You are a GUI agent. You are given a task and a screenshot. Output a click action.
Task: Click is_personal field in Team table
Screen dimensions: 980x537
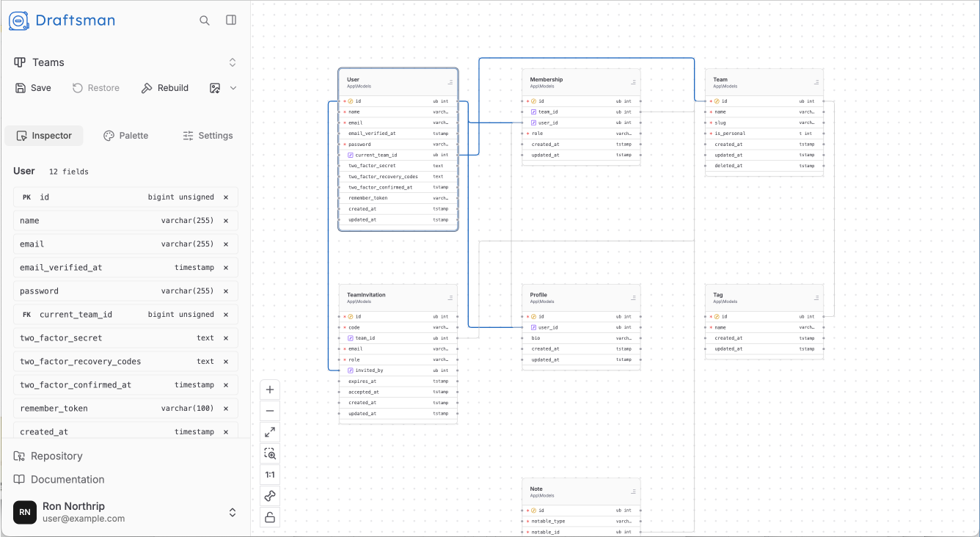click(x=764, y=134)
